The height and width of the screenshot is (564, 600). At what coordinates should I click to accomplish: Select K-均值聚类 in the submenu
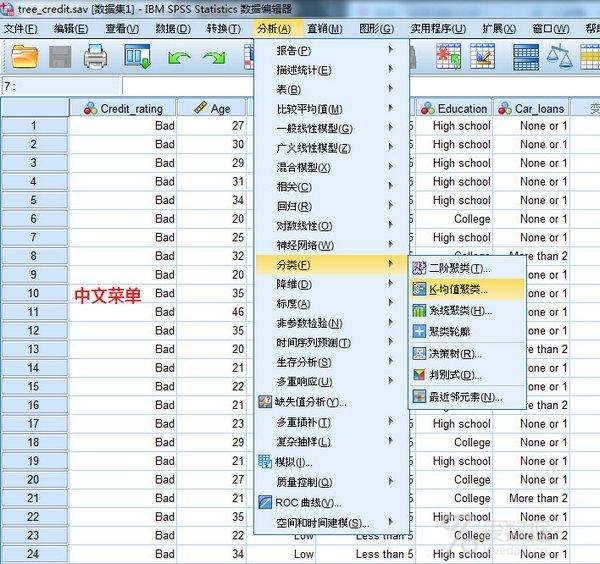(x=466, y=289)
